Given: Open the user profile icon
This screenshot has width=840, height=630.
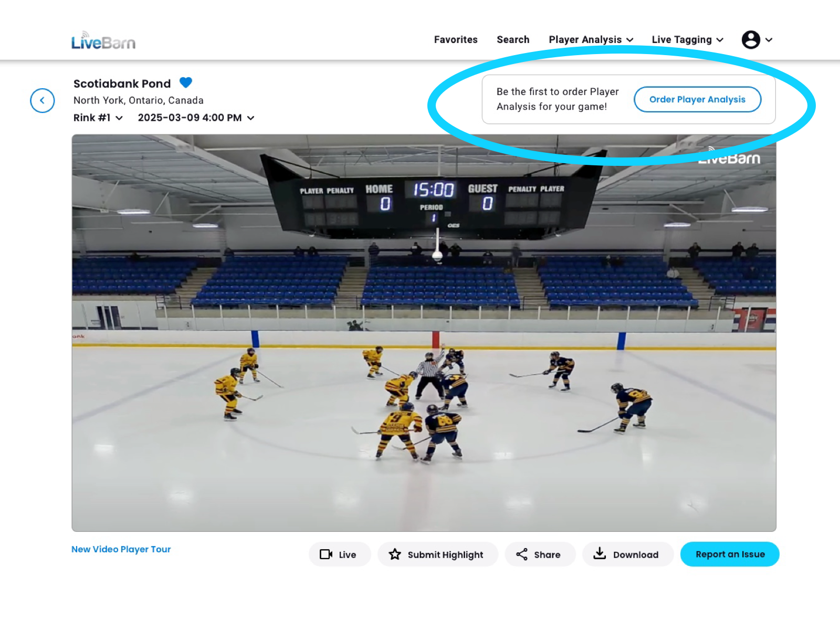Looking at the screenshot, I should [752, 39].
